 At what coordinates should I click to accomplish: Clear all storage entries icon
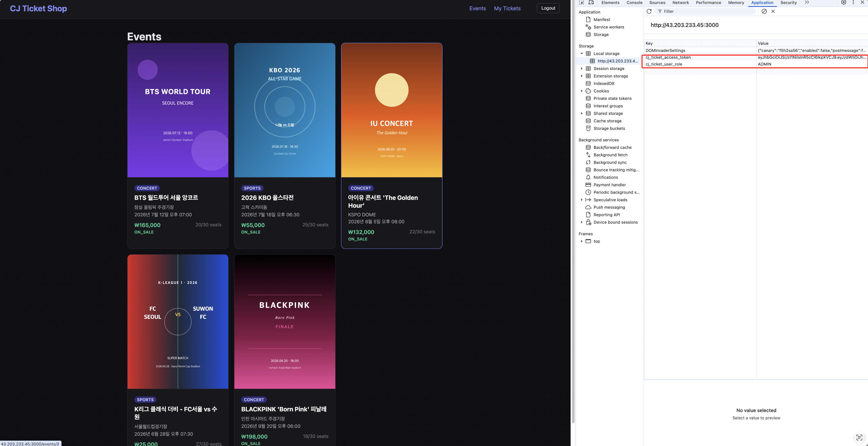tap(764, 11)
